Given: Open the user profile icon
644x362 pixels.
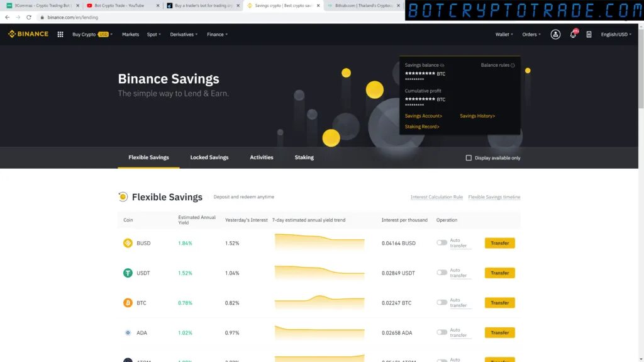Looking at the screenshot, I should click(x=555, y=35).
